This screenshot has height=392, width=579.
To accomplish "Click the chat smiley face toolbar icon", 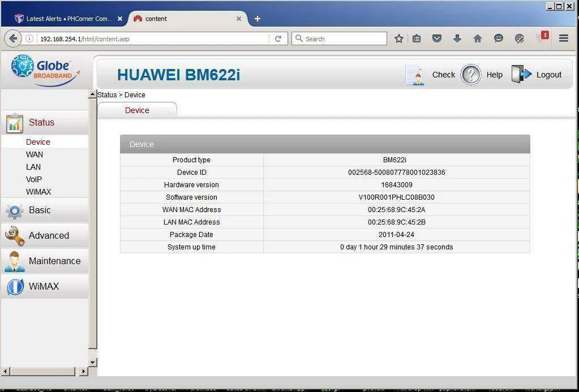I will point(499,38).
